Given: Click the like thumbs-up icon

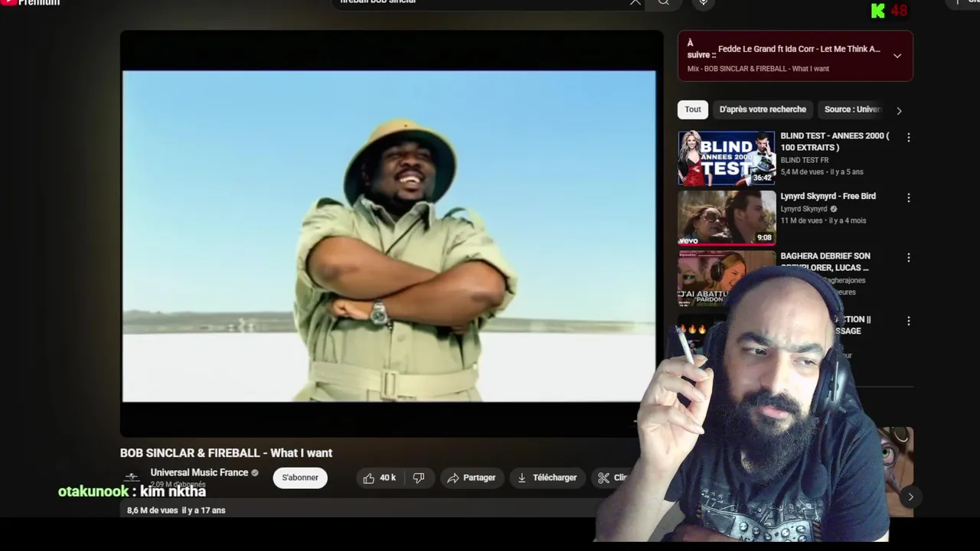Looking at the screenshot, I should (x=369, y=478).
